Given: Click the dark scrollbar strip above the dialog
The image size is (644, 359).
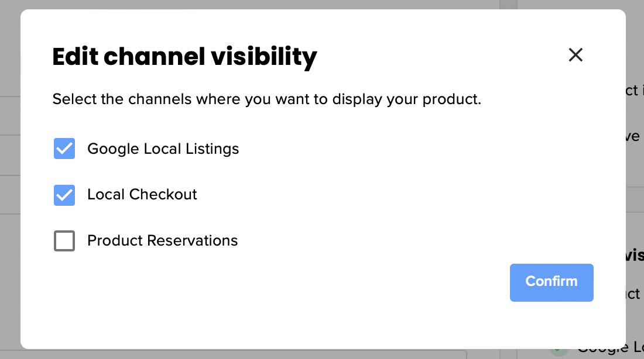Looking at the screenshot, I should tap(508, 5).
